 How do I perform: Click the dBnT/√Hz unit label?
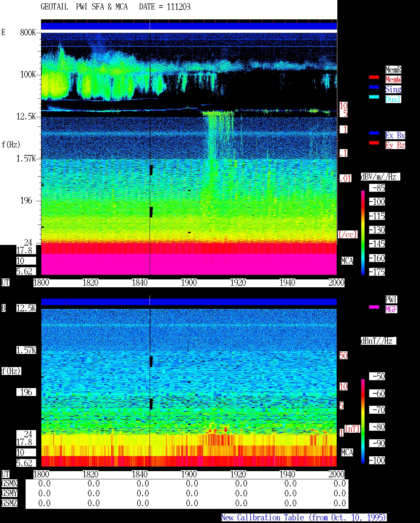(x=378, y=341)
